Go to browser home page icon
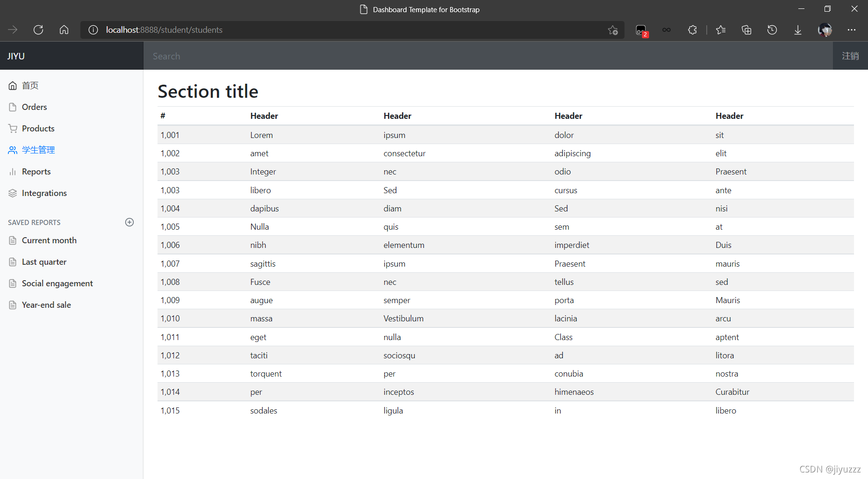The image size is (868, 479). coord(64,30)
